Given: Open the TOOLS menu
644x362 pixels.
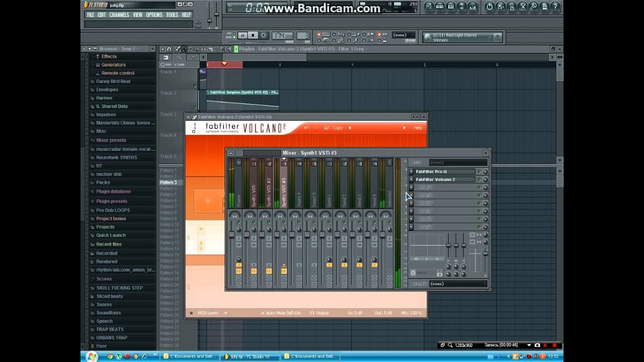Looking at the screenshot, I should (172, 15).
